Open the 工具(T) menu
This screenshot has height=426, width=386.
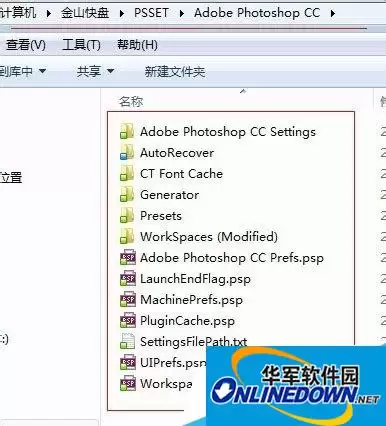[x=81, y=45]
